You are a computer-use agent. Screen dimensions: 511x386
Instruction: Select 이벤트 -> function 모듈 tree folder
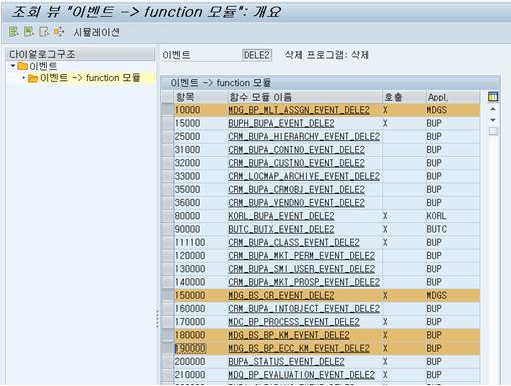pos(84,78)
